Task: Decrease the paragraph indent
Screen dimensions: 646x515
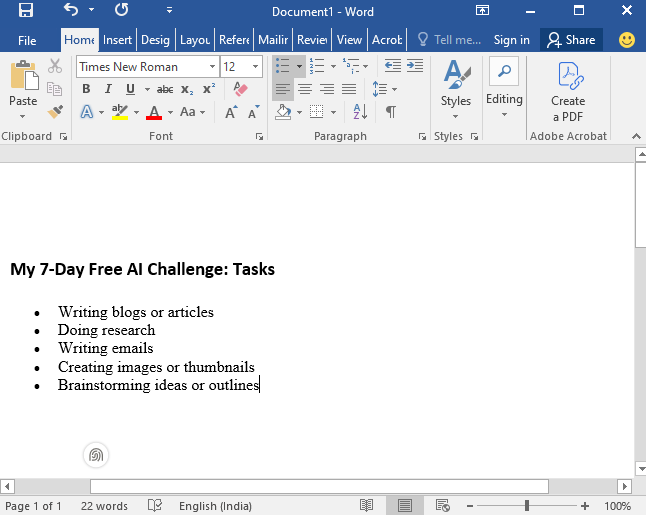Action: click(x=393, y=66)
